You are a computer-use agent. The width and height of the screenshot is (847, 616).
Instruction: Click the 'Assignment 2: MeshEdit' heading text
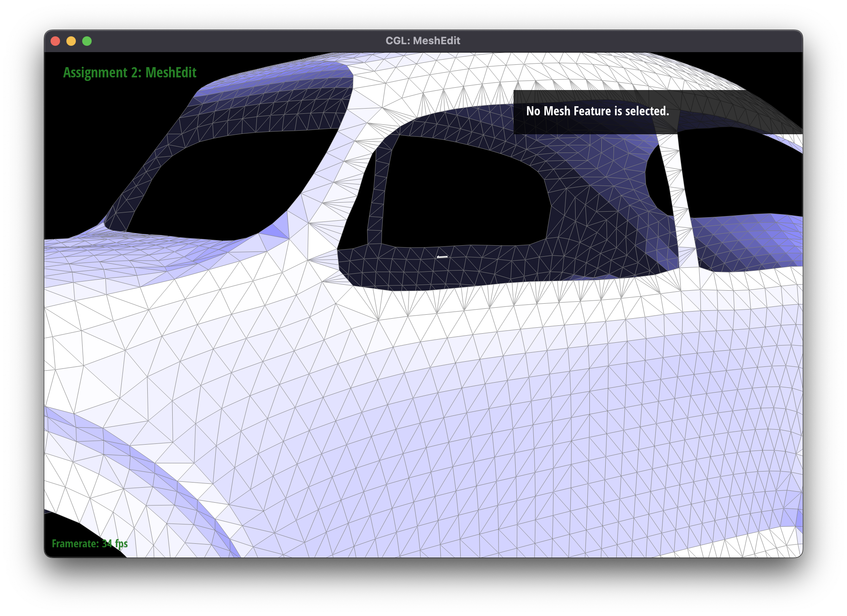pyautogui.click(x=130, y=73)
